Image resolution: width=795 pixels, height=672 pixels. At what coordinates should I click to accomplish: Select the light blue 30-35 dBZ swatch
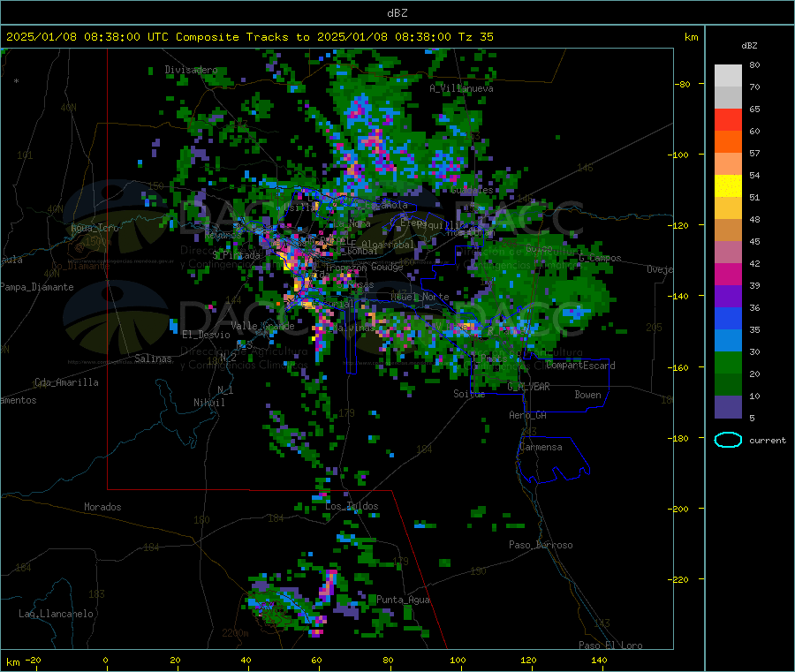pos(728,340)
